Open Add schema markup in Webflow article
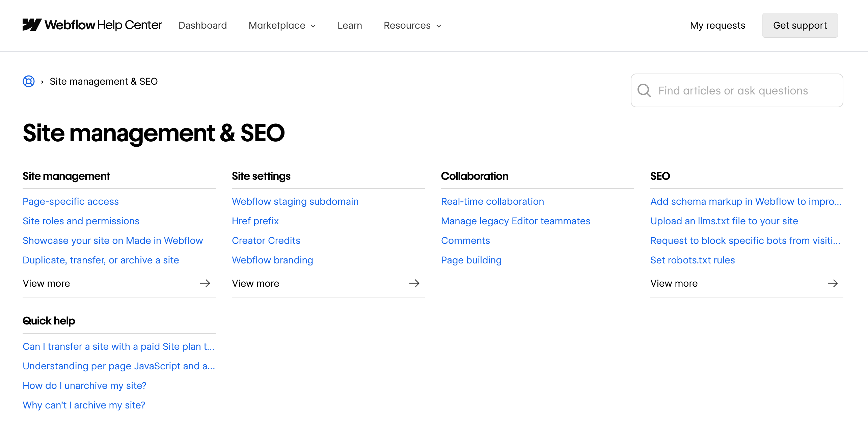 click(746, 201)
